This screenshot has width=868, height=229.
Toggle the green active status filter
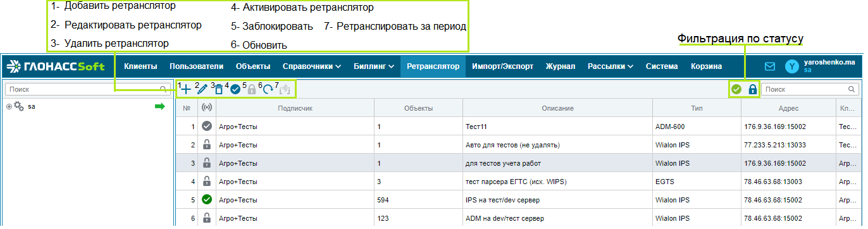click(736, 89)
